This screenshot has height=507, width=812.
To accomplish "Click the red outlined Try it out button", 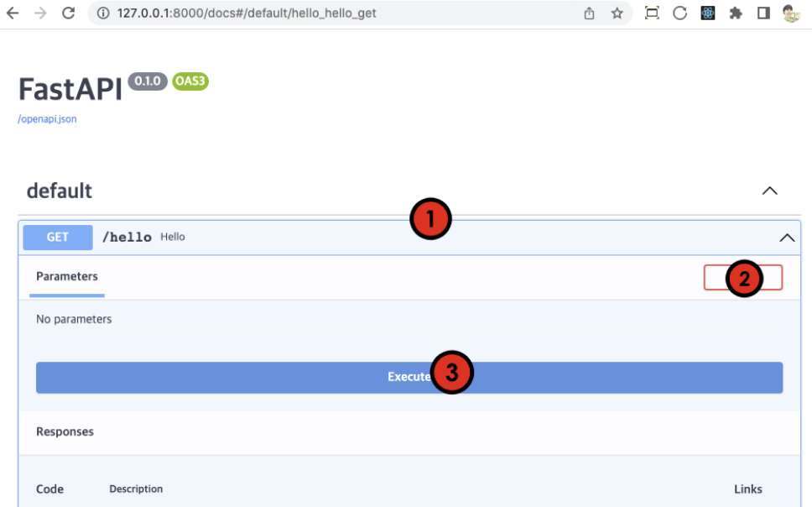I will tap(743, 277).
